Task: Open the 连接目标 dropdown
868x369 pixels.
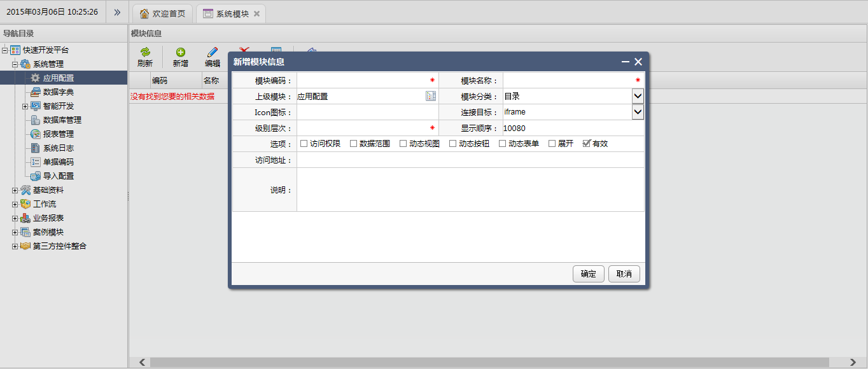Action: [x=638, y=111]
